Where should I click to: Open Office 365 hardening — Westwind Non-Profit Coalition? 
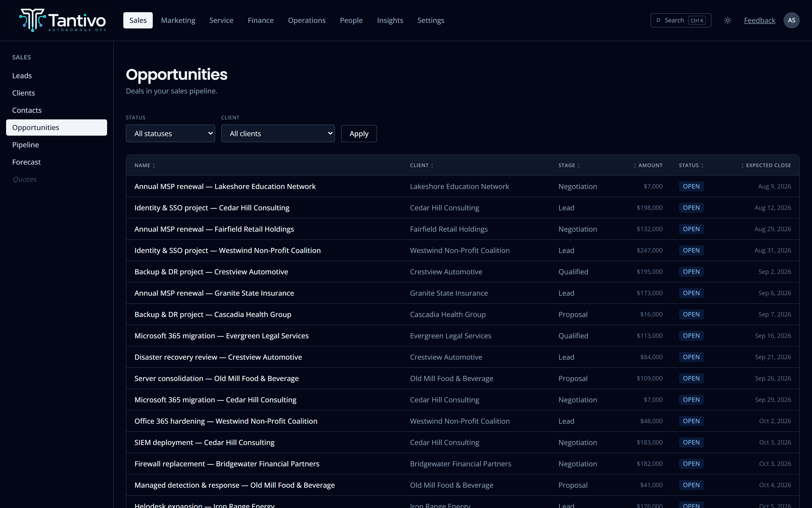click(x=226, y=421)
